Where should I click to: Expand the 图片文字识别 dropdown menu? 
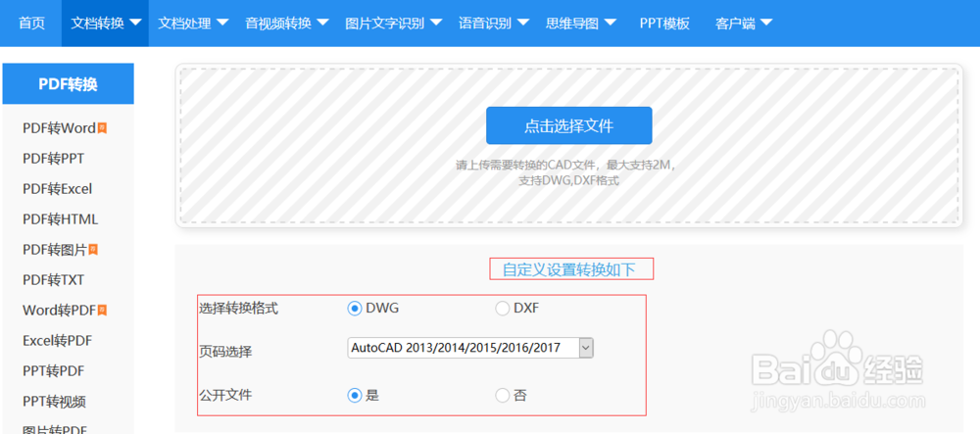click(x=394, y=24)
